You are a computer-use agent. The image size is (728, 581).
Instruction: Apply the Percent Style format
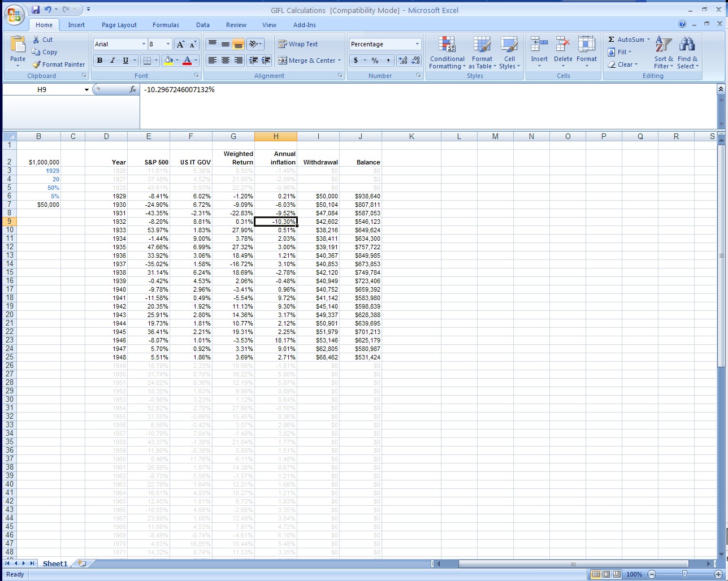(375, 60)
